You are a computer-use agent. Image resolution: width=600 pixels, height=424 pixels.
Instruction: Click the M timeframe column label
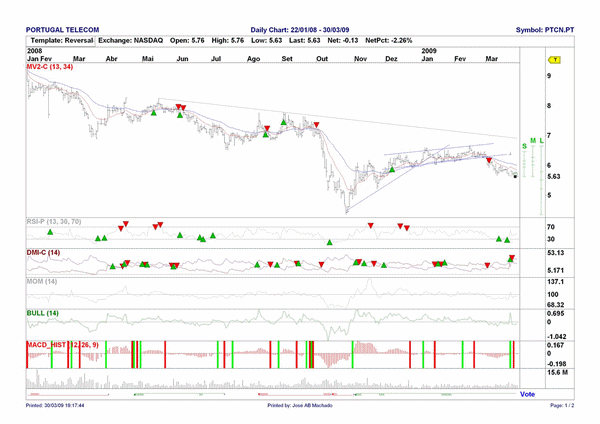(x=533, y=141)
